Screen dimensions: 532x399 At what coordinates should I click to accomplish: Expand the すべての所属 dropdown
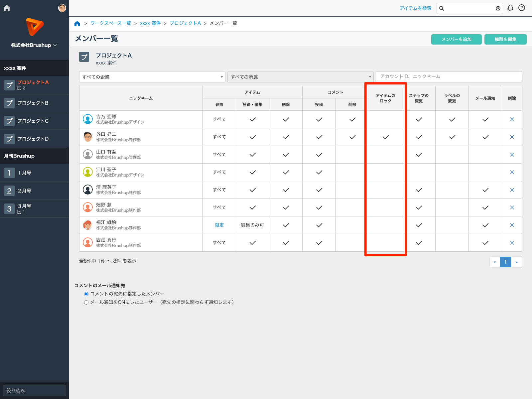tap(300, 77)
